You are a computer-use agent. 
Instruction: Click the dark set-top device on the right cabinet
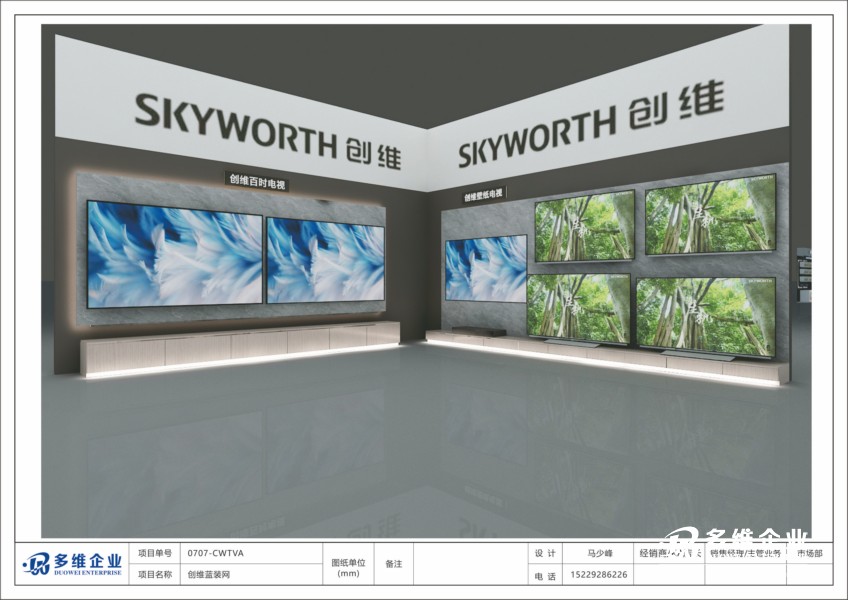click(479, 332)
